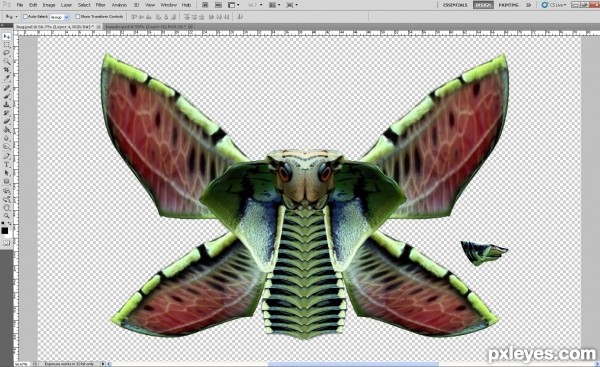
Task: Swap foreground and background colors
Action: tap(10, 223)
